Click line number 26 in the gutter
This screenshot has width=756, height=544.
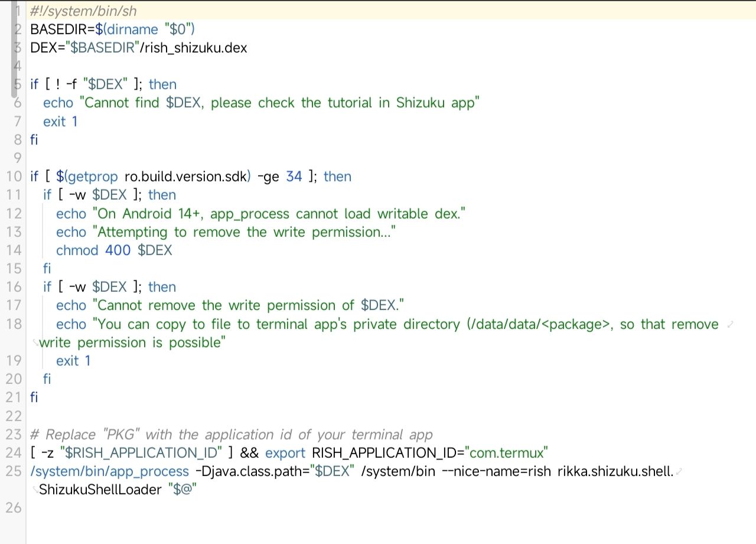coord(14,508)
